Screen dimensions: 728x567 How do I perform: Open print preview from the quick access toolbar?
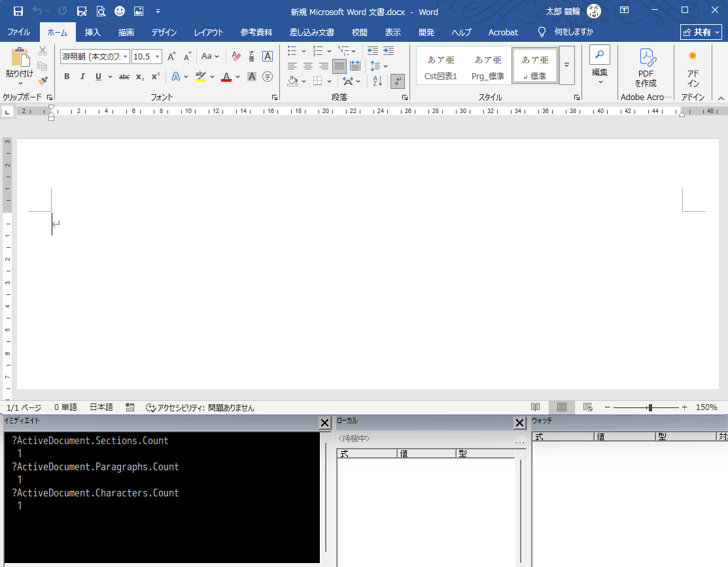pyautogui.click(x=101, y=11)
